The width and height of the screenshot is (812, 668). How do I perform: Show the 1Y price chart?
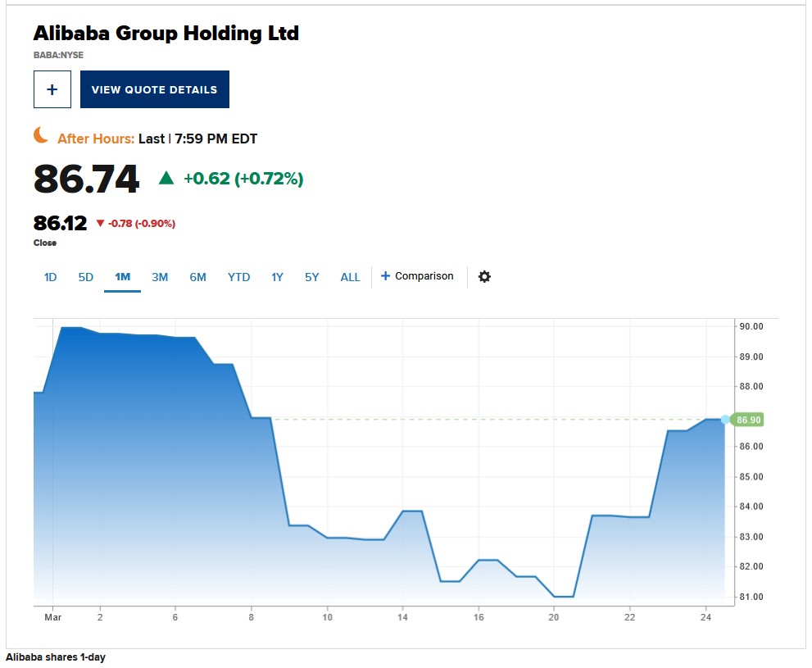click(277, 277)
